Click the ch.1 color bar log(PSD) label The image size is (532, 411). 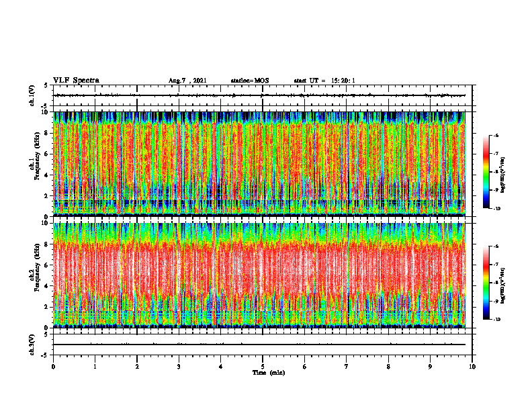click(x=503, y=175)
